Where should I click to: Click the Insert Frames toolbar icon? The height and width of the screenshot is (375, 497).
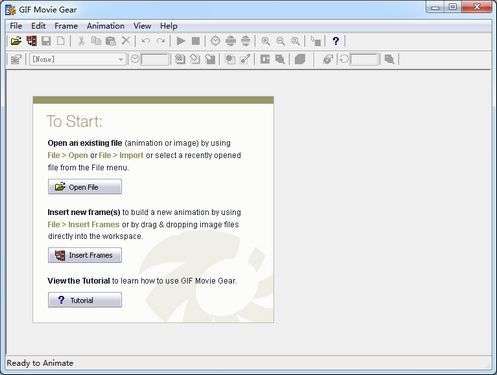32,41
